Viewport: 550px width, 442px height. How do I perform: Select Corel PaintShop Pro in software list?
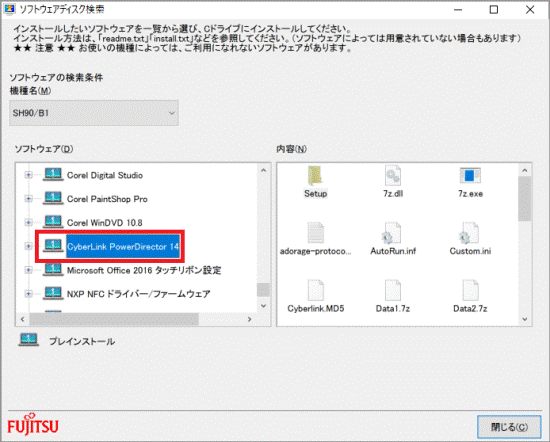(107, 199)
